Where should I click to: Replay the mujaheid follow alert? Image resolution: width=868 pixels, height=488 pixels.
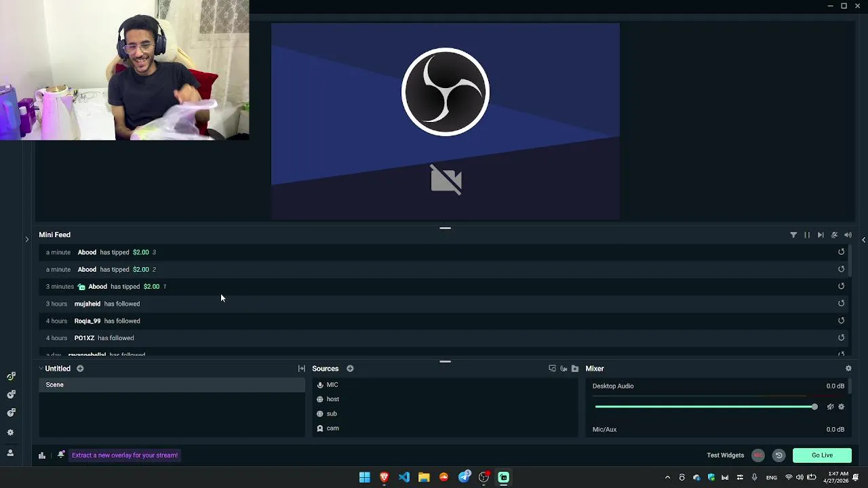(x=841, y=304)
